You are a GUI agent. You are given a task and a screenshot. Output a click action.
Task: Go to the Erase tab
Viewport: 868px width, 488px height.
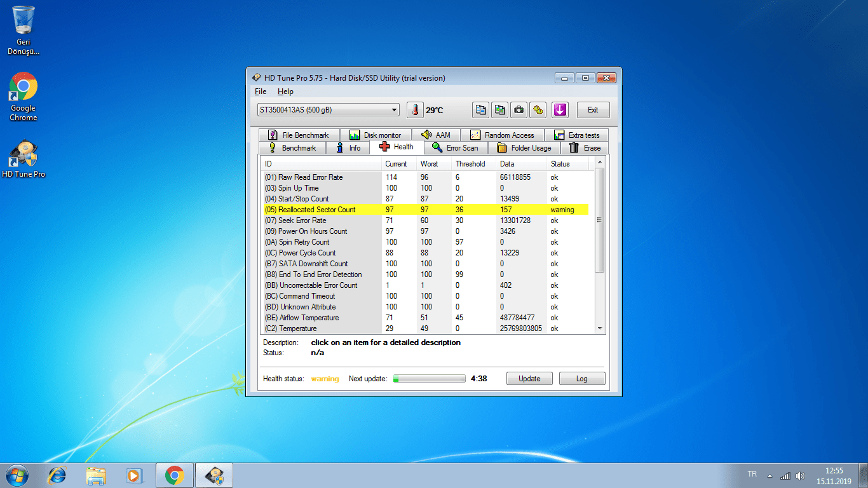585,148
